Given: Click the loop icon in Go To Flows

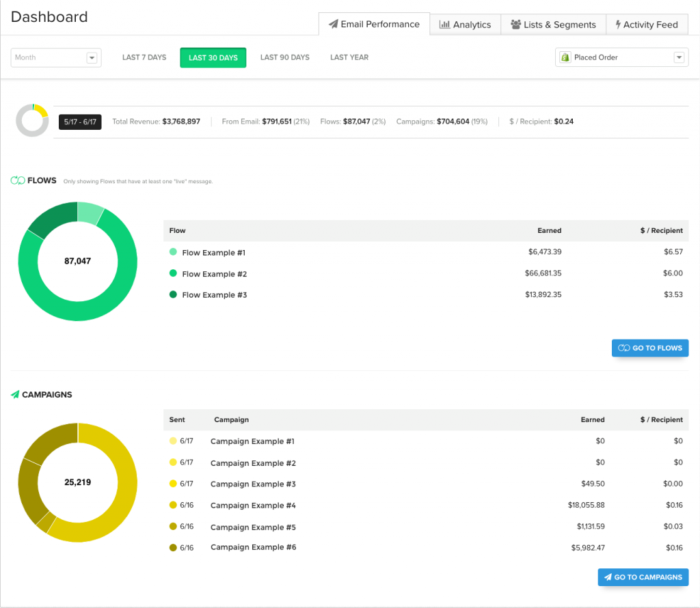Looking at the screenshot, I should [623, 348].
